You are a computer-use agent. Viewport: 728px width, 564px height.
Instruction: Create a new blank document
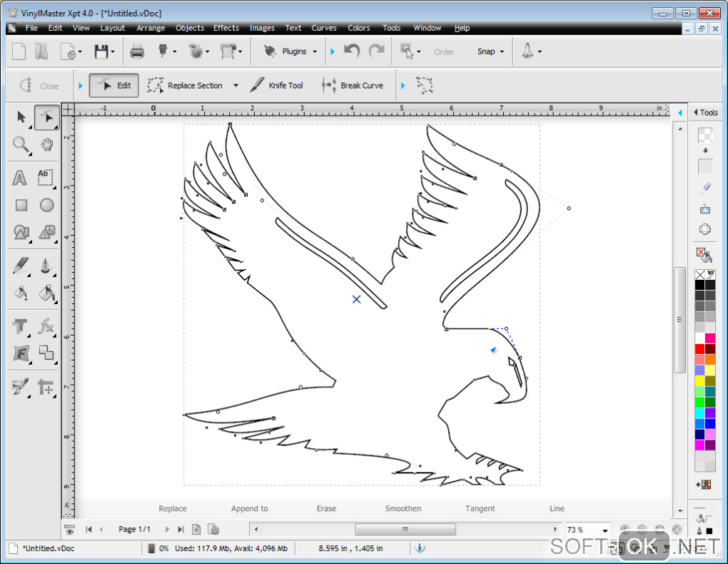[19, 51]
